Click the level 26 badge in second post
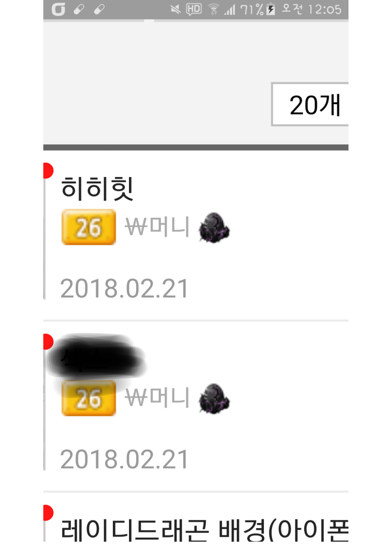The width and height of the screenshot is (392, 554). [x=89, y=398]
